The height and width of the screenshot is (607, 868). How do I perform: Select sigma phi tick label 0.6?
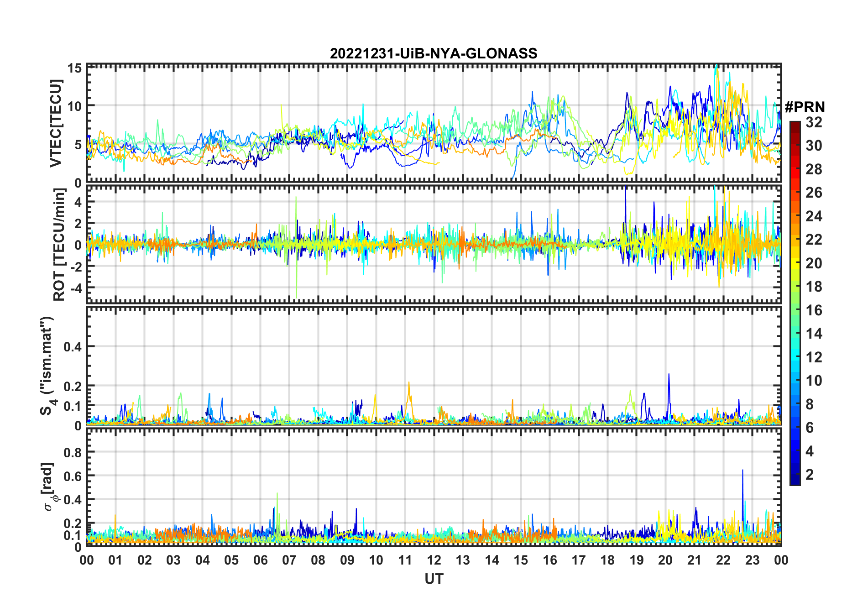pos(73,476)
